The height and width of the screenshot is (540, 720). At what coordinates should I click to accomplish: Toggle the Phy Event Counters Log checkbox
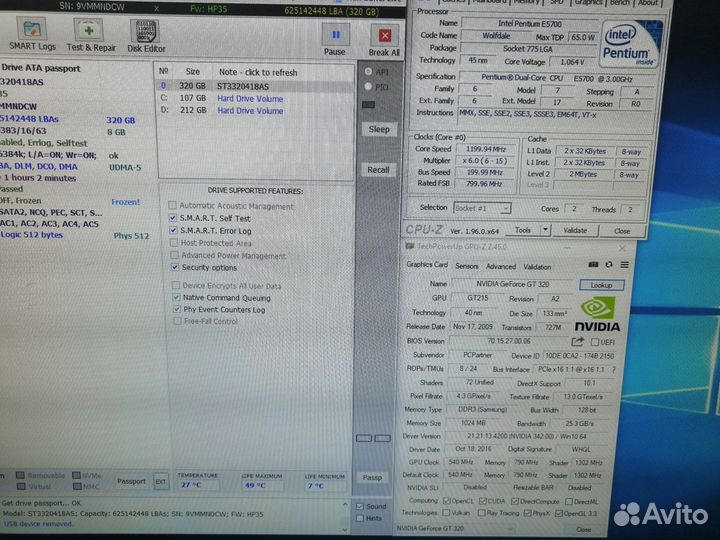[177, 309]
